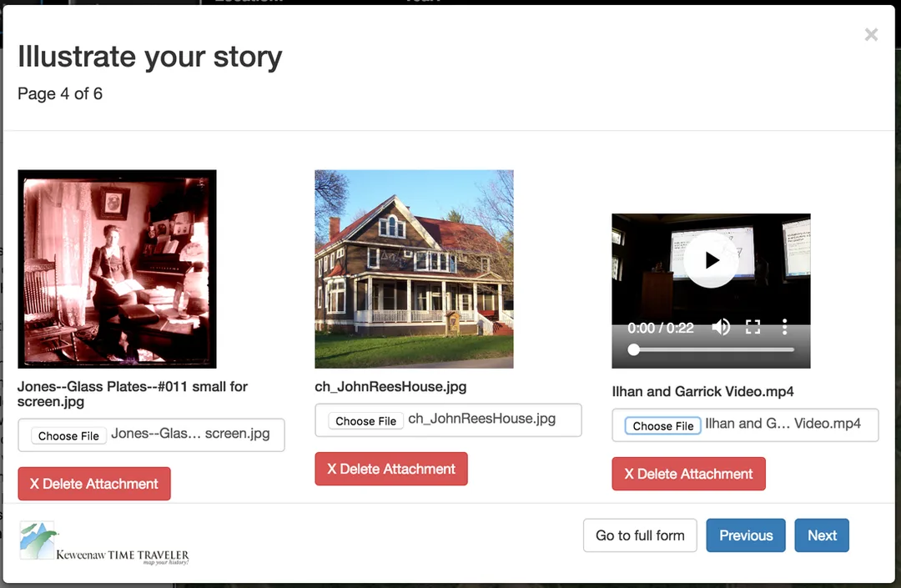Click the Keweenaw Time Traveler logo
The width and height of the screenshot is (901, 588).
pos(104,543)
